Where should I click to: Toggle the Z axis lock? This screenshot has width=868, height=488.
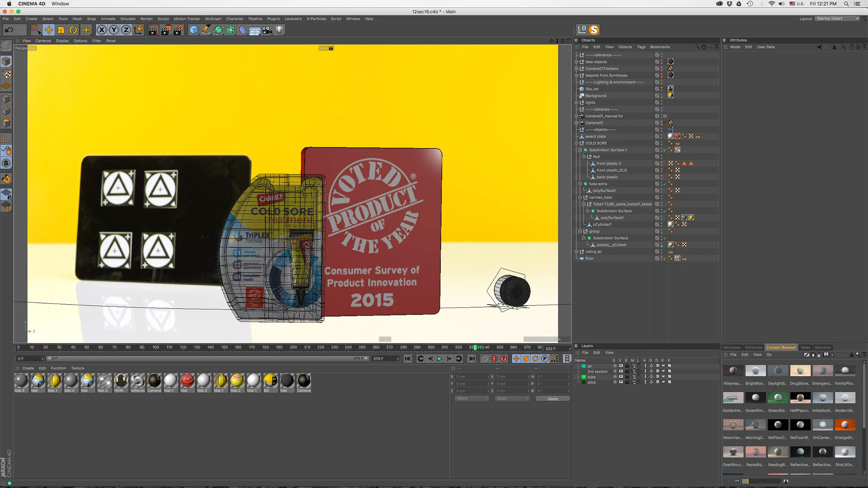click(x=126, y=30)
